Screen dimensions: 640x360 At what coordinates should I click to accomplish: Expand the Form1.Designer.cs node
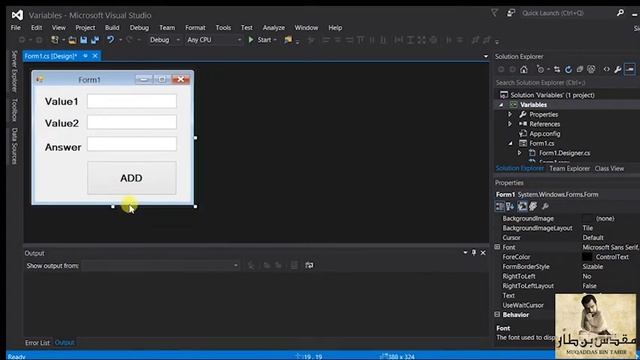click(x=520, y=153)
